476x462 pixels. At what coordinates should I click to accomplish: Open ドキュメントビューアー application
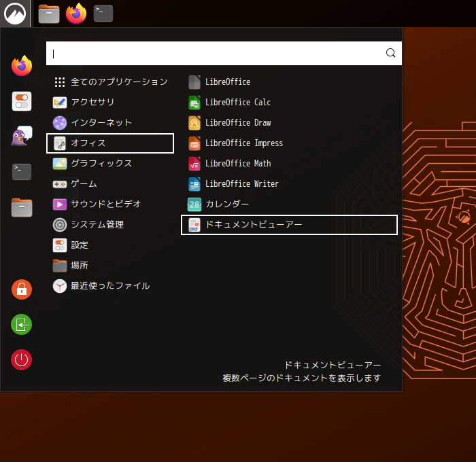click(289, 225)
